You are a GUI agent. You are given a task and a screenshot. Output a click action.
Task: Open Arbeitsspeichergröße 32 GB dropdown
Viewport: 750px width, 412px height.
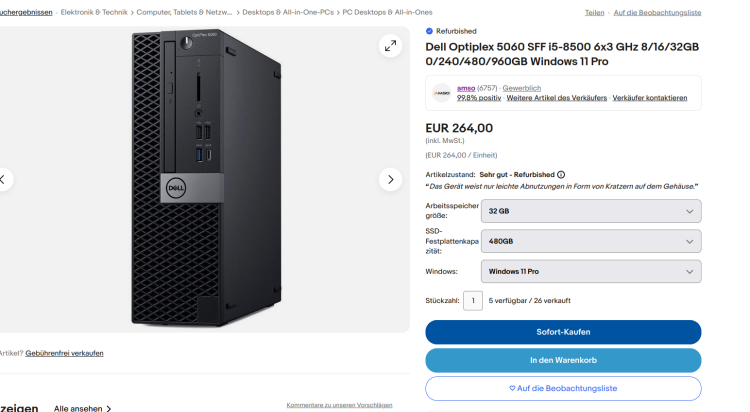[x=591, y=211]
